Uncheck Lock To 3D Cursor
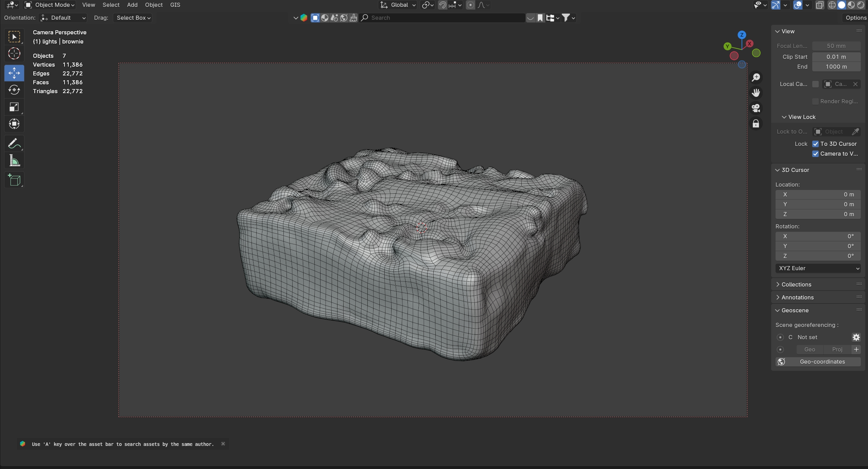The height and width of the screenshot is (469, 868). coord(815,144)
